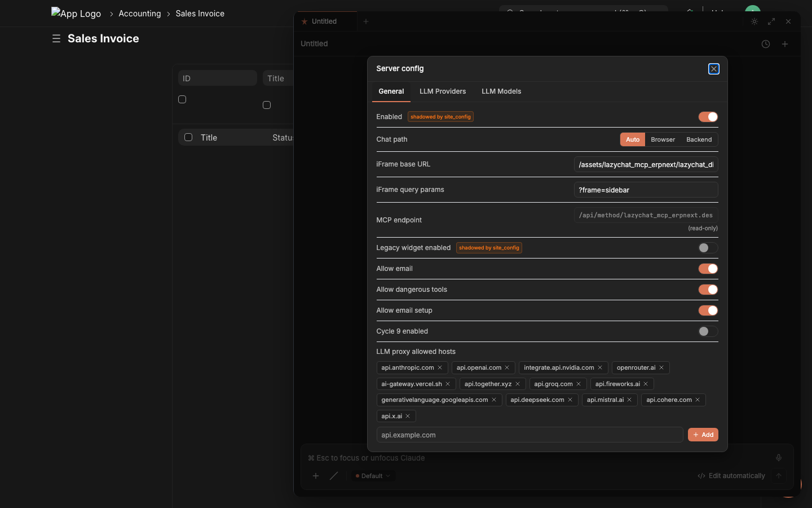
Task: Open chat panel settings gear icon
Action: [754, 21]
